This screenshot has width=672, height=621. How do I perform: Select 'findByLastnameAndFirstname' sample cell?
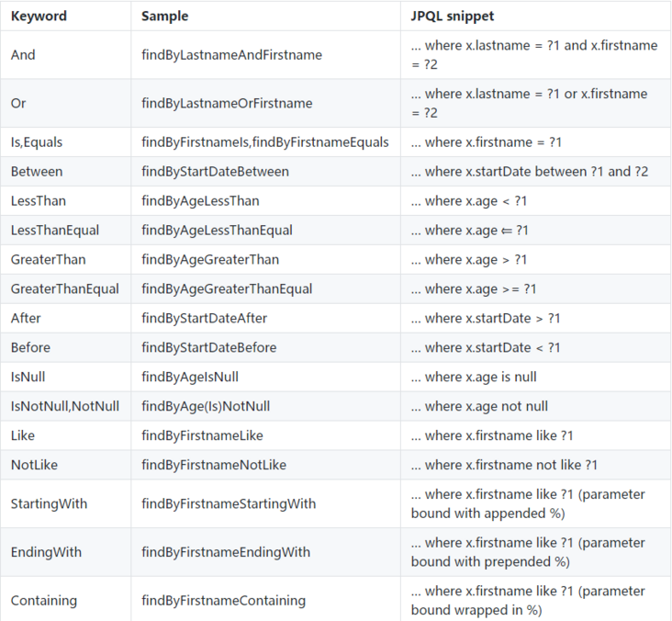(265, 55)
